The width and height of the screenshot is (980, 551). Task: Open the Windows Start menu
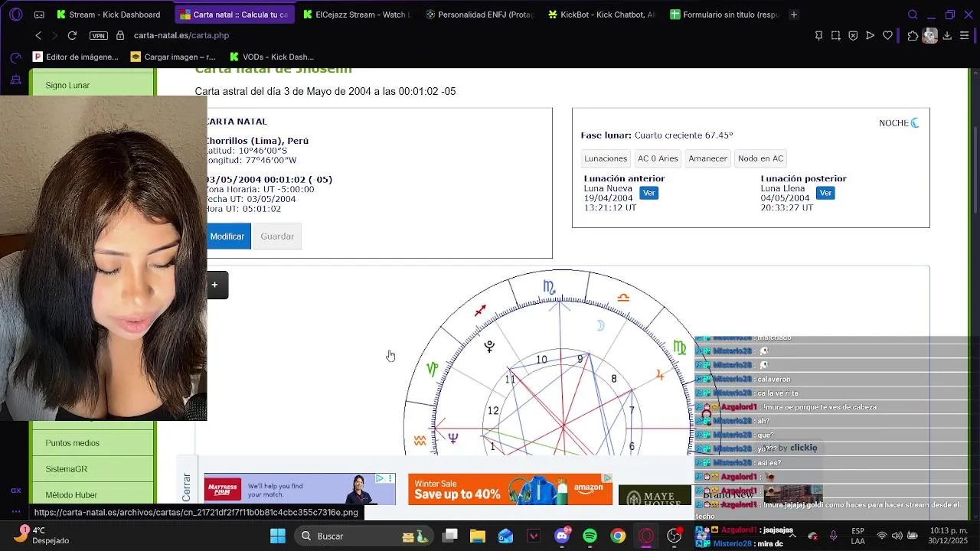coord(278,536)
